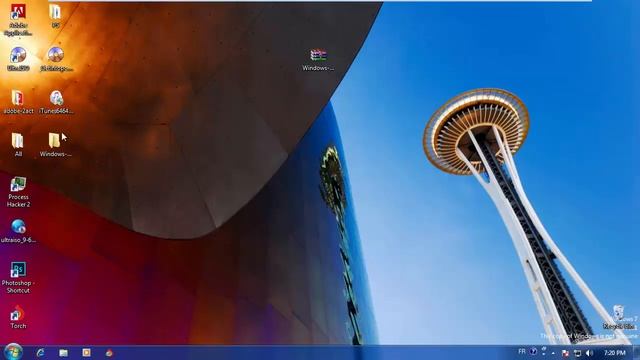Open the volume speaker icon

click(x=589, y=353)
